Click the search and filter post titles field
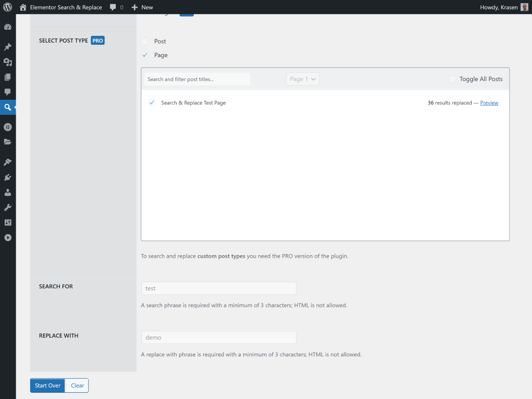The width and height of the screenshot is (532, 399). point(196,78)
